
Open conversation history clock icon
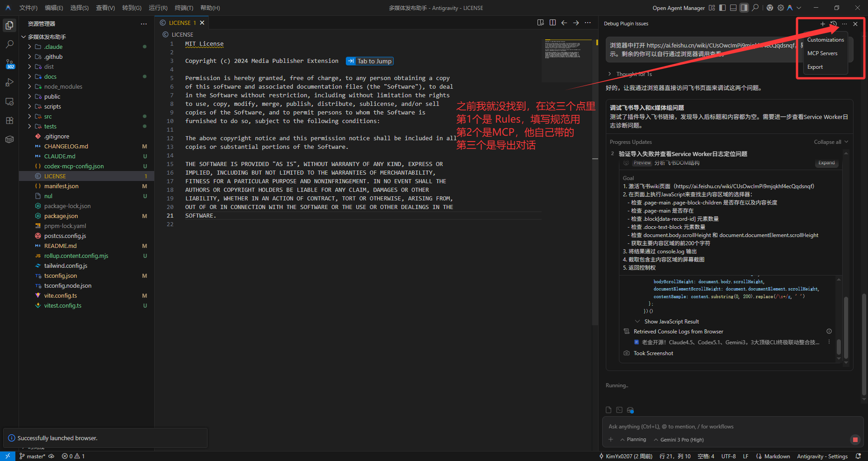(x=834, y=24)
